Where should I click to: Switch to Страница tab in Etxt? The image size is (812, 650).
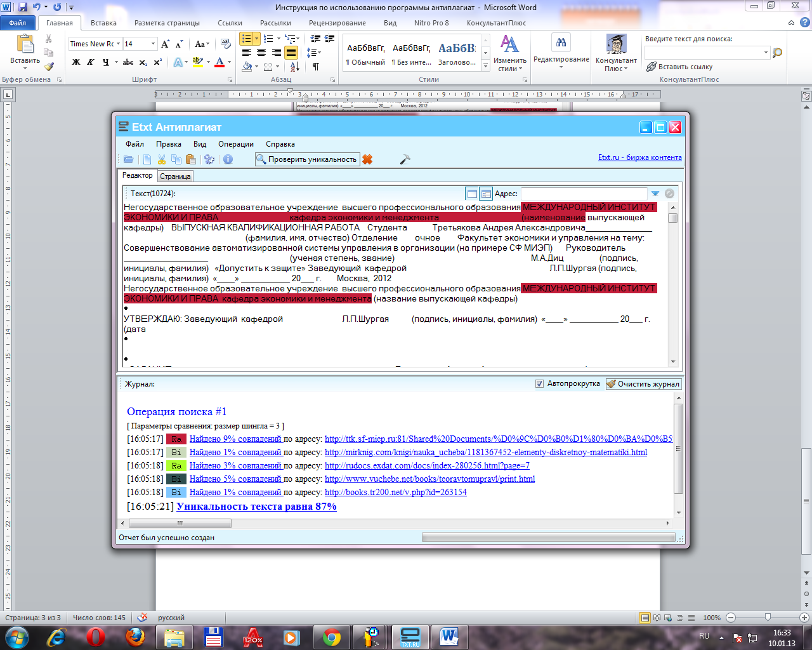tap(175, 176)
